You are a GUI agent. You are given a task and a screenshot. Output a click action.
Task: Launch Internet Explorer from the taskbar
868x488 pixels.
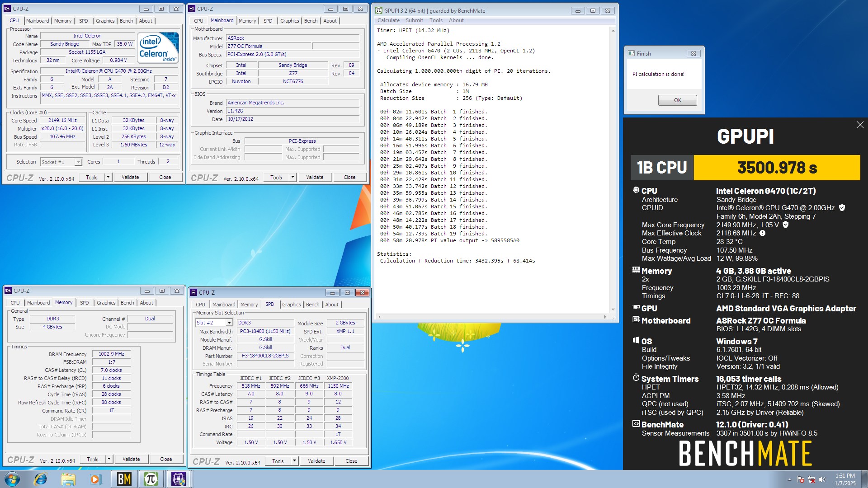41,479
